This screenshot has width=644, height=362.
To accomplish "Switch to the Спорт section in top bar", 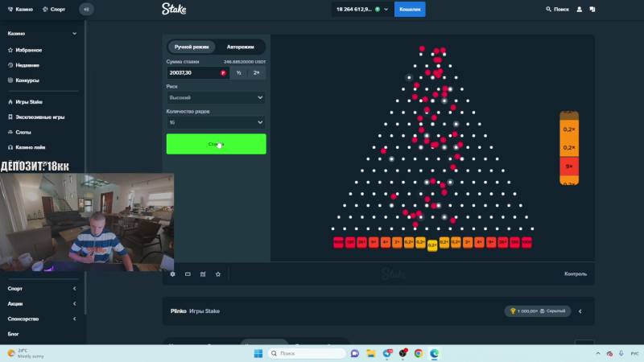I will (54, 9).
